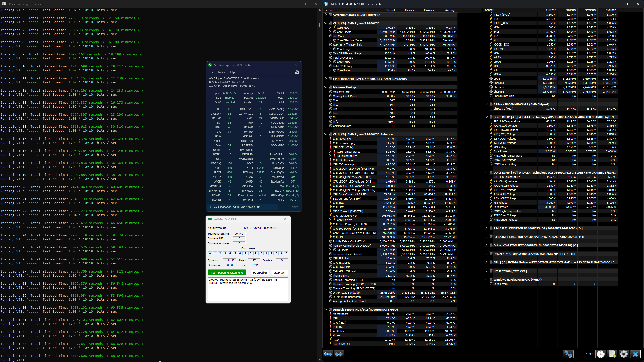Click the shrink sensor columns arrows button
Screen dimensions: 644x362
point(339,354)
